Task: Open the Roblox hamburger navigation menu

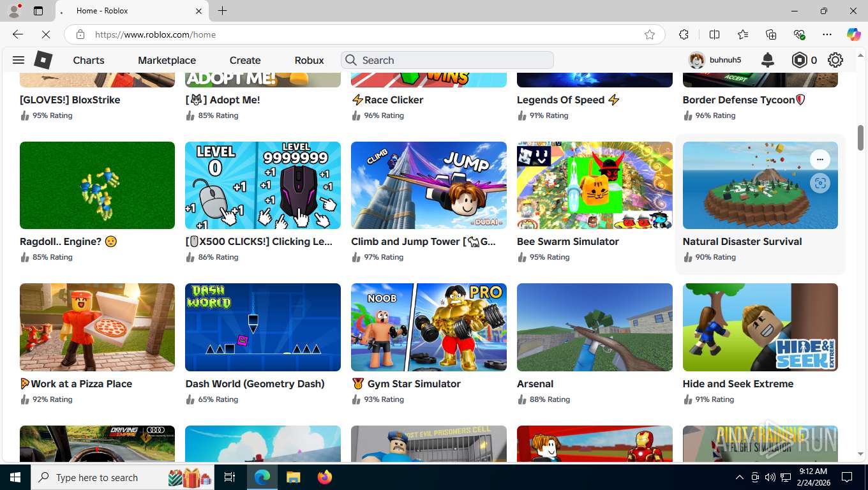Action: [x=19, y=60]
